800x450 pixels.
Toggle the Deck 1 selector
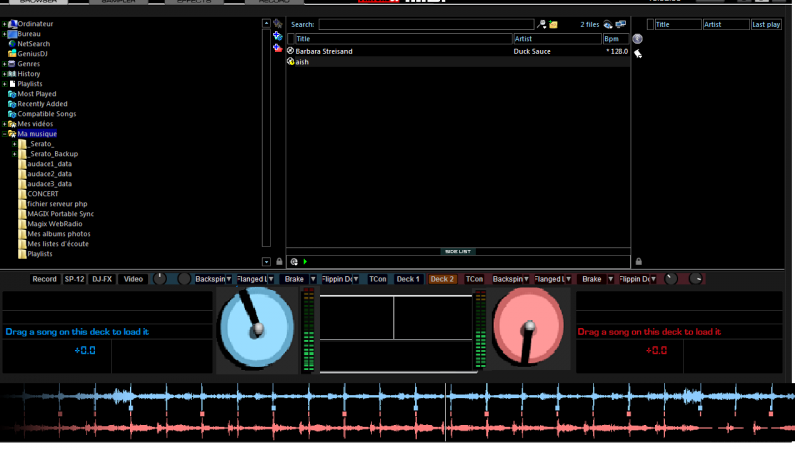click(408, 279)
